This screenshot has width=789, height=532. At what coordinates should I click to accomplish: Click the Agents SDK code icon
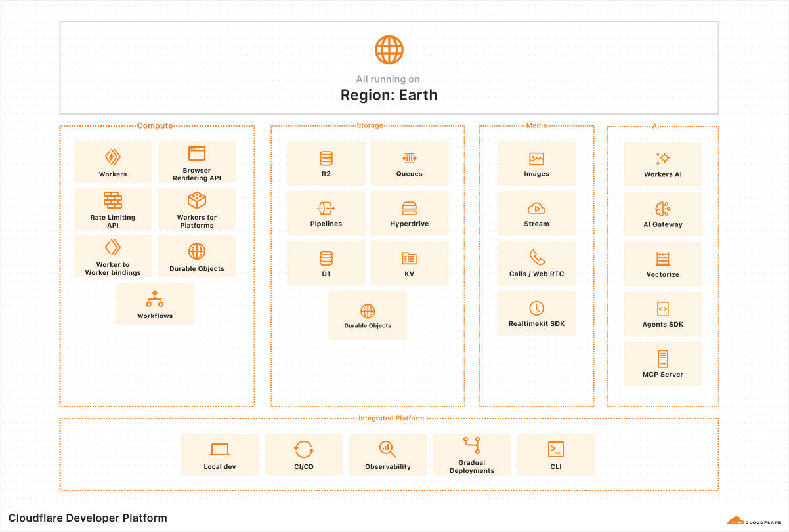pyautogui.click(x=663, y=308)
